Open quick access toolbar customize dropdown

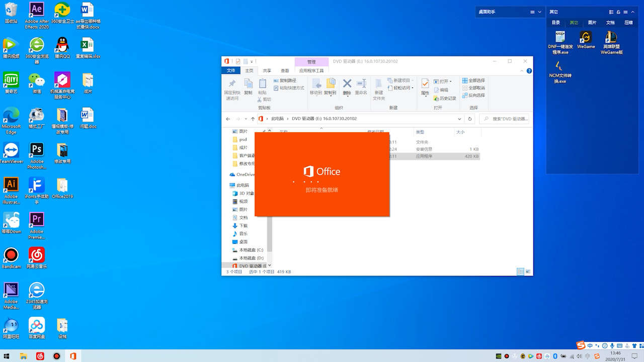[252, 62]
